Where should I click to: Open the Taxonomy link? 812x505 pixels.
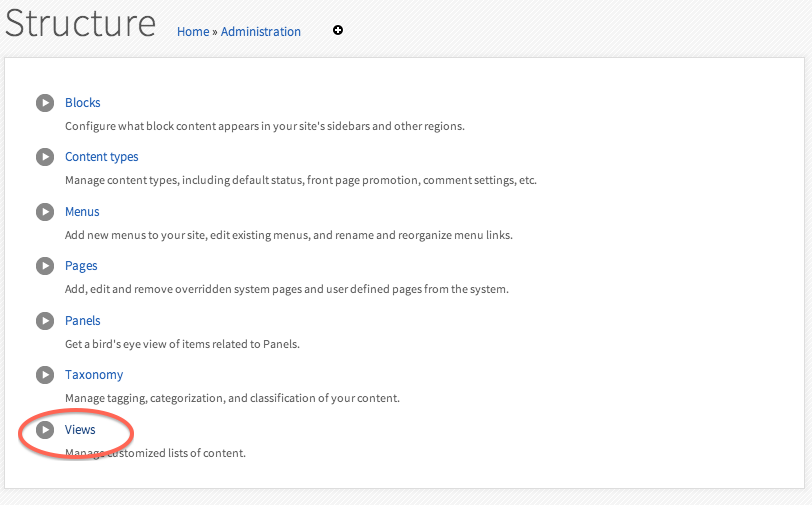point(94,375)
